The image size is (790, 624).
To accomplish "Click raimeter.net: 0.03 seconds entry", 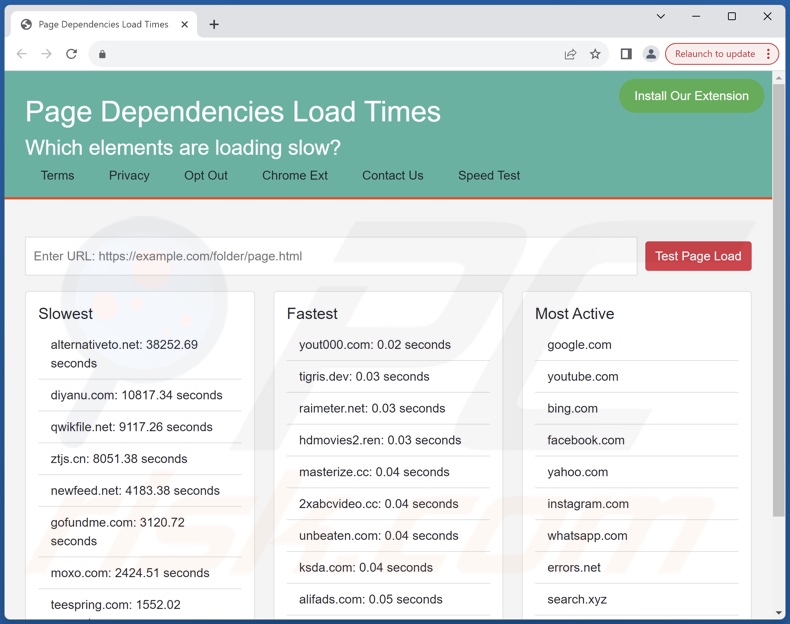I will coord(372,408).
